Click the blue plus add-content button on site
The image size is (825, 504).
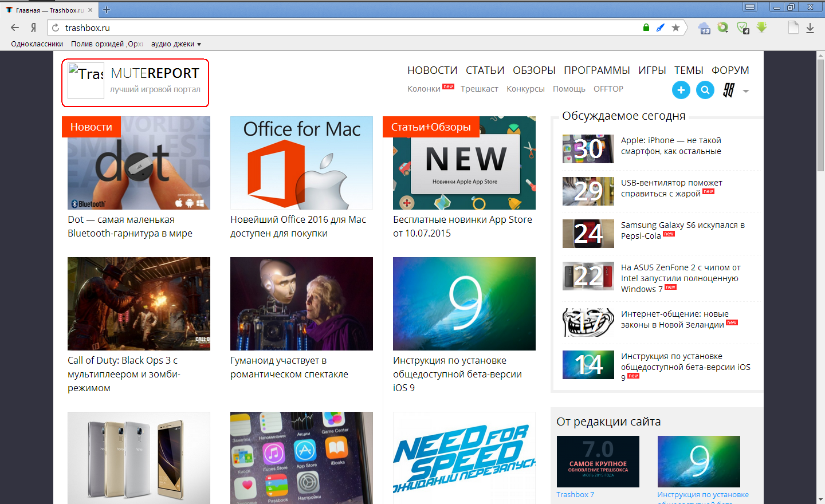(x=681, y=90)
